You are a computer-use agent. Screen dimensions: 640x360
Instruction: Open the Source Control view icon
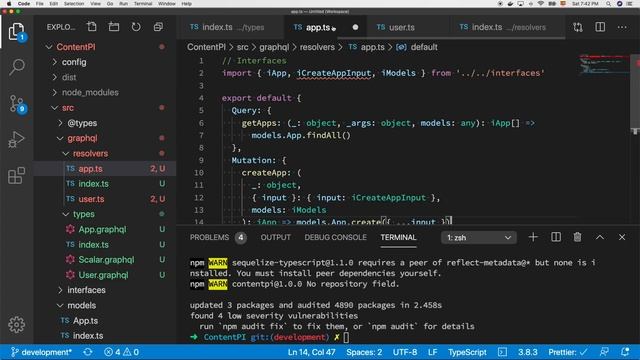(16, 103)
